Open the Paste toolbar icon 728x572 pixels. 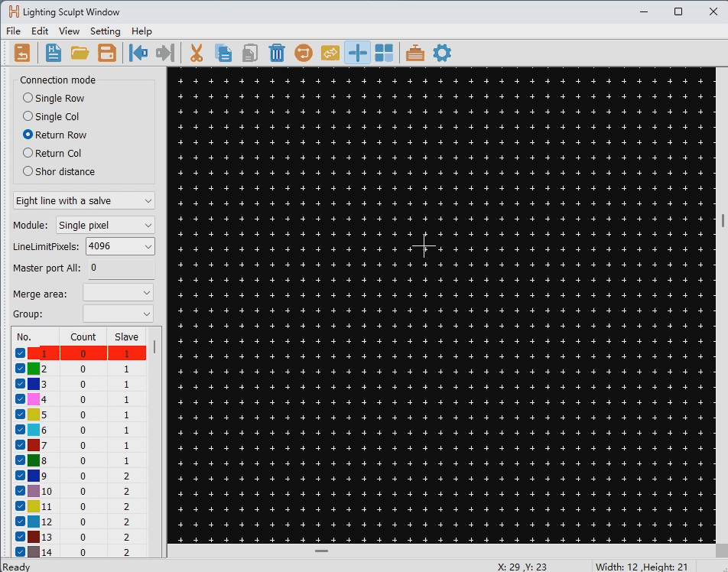249,53
